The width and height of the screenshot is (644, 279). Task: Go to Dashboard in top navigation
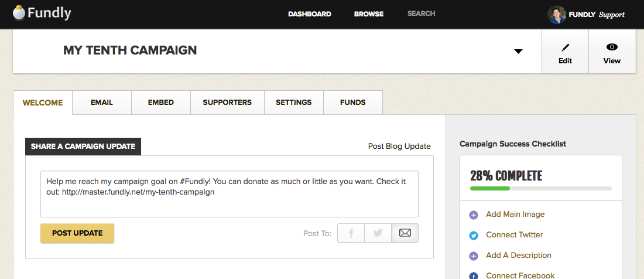click(x=310, y=14)
